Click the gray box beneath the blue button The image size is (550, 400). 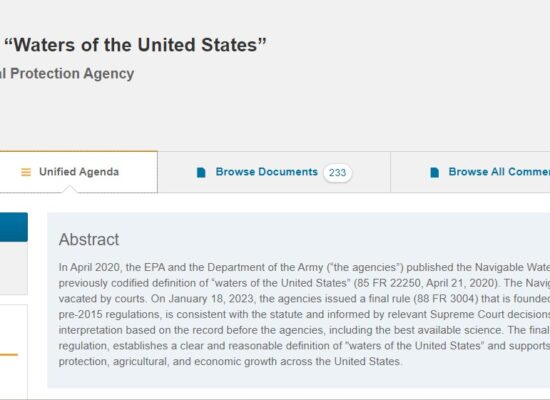point(14,268)
